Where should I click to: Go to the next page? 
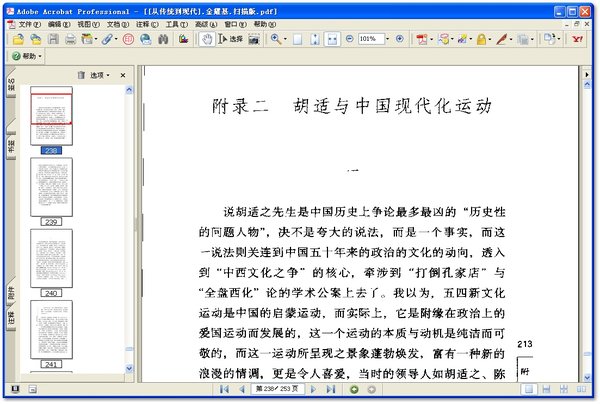coord(313,389)
